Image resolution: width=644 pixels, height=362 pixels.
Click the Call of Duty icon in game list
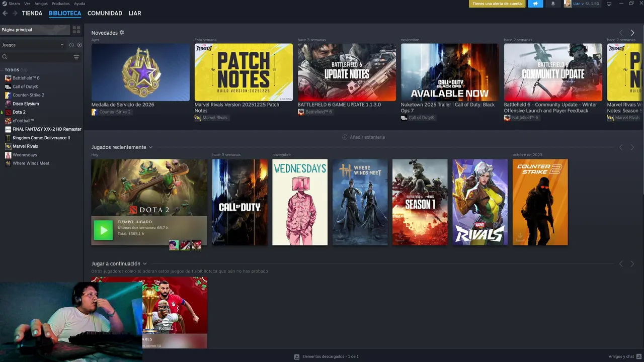(8, 86)
